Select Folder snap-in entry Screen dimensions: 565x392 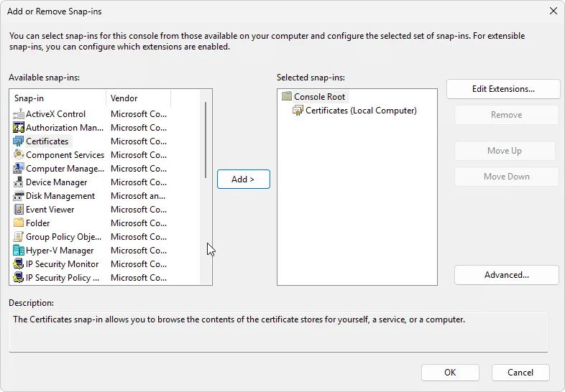point(37,223)
